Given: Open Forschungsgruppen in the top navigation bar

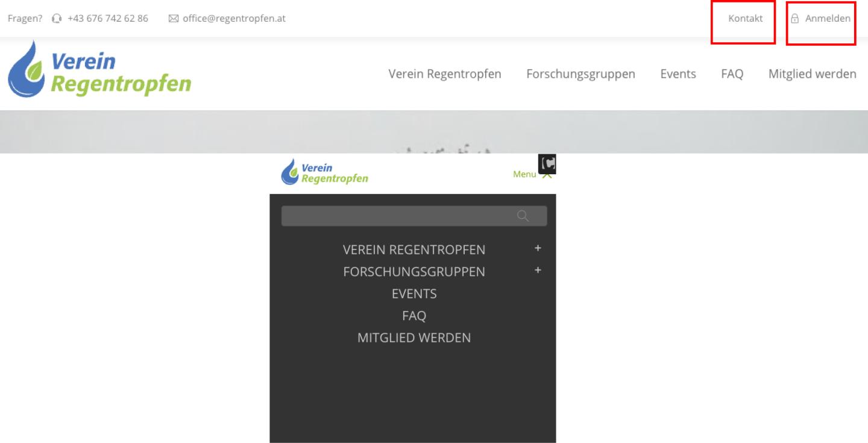Looking at the screenshot, I should (580, 74).
